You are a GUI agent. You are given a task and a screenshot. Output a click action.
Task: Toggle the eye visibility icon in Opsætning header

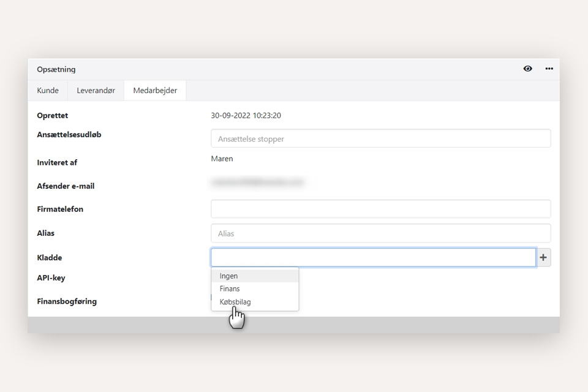(x=527, y=69)
